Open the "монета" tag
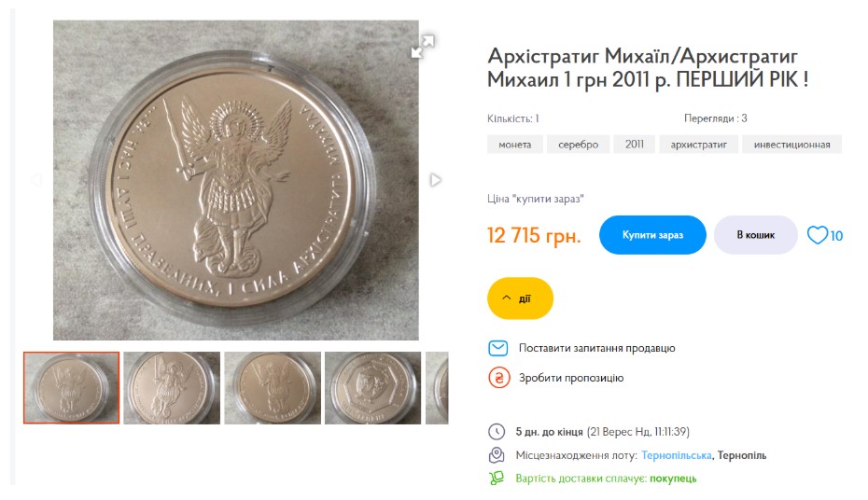This screenshot has width=868, height=500. pyautogui.click(x=514, y=145)
